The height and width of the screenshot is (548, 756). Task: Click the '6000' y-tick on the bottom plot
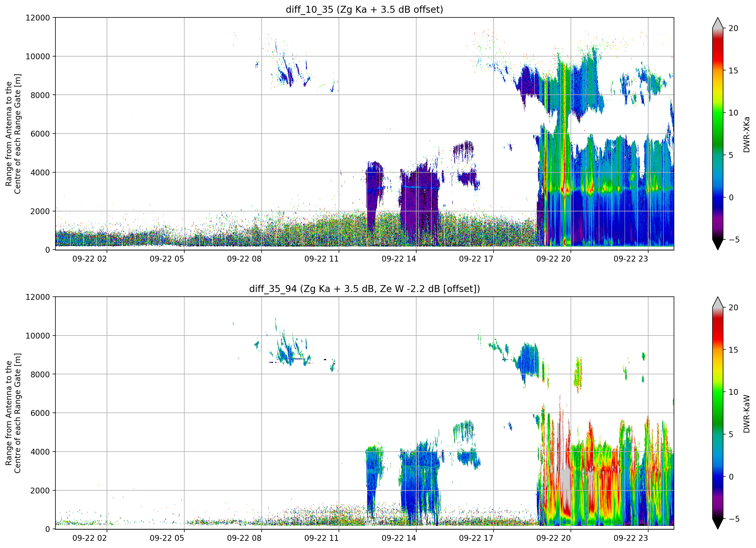[40, 413]
